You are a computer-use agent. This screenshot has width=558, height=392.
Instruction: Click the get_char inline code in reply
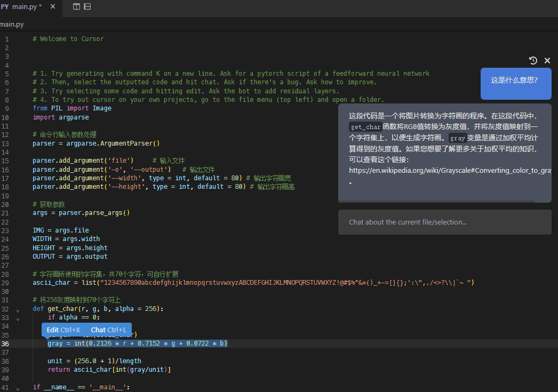click(x=365, y=127)
